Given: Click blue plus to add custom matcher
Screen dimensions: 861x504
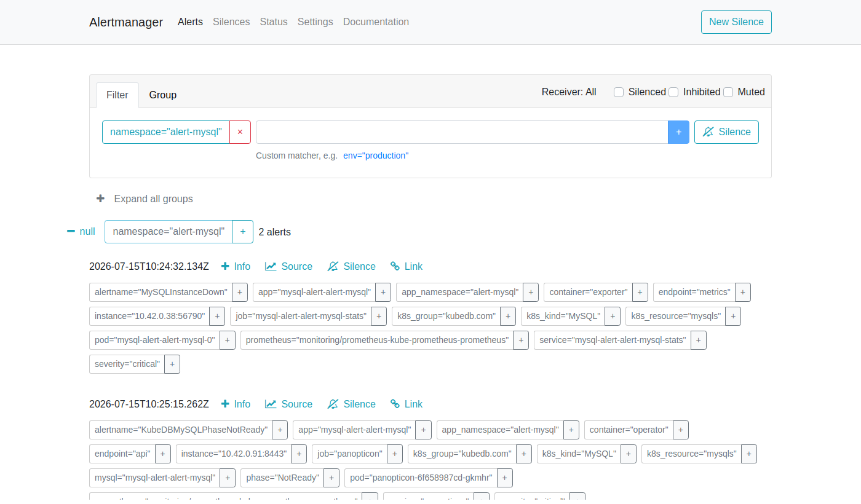Looking at the screenshot, I should 678,132.
